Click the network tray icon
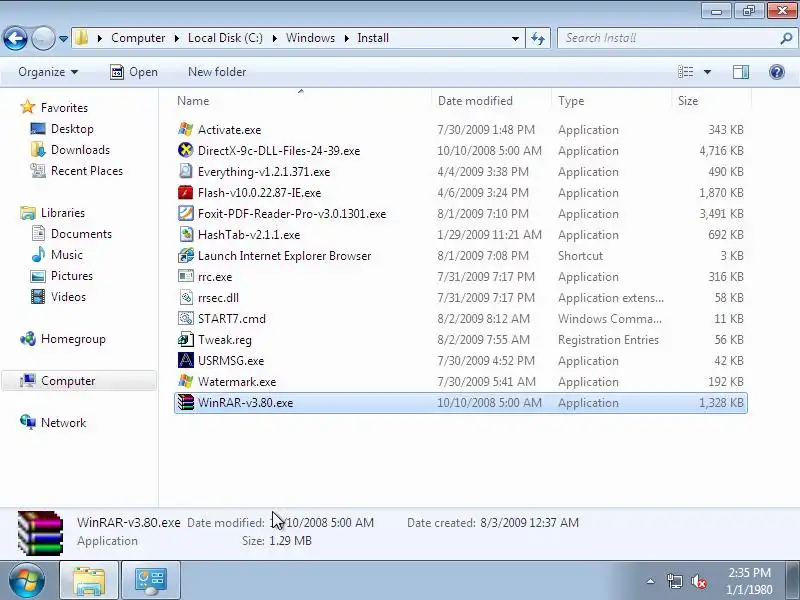Image resolution: width=800 pixels, height=600 pixels. pyautogui.click(x=674, y=581)
